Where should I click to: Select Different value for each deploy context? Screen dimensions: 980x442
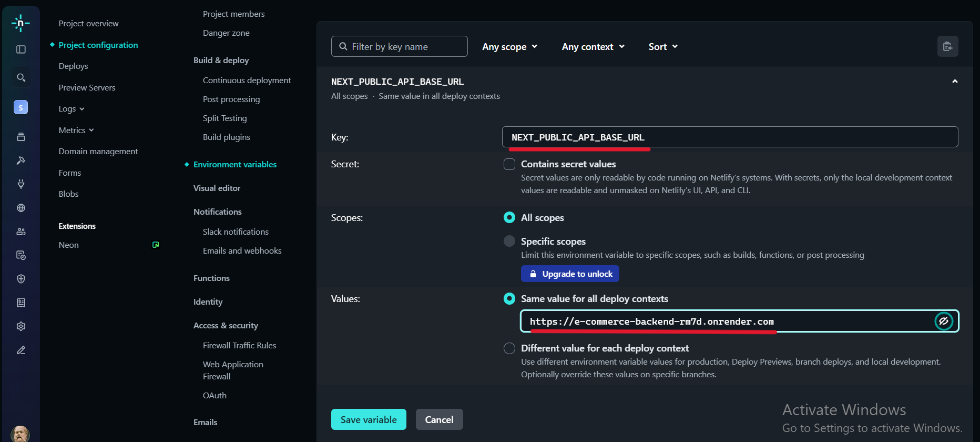[x=509, y=348]
